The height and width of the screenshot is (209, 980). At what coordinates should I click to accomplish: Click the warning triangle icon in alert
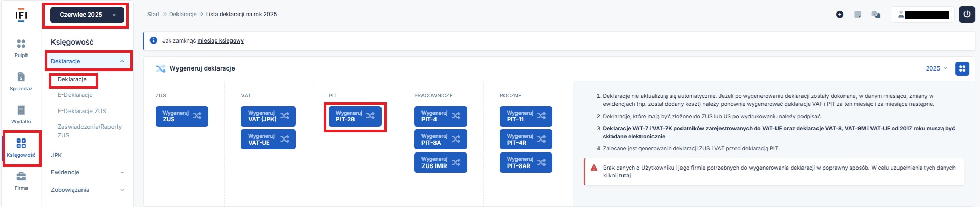pos(594,168)
